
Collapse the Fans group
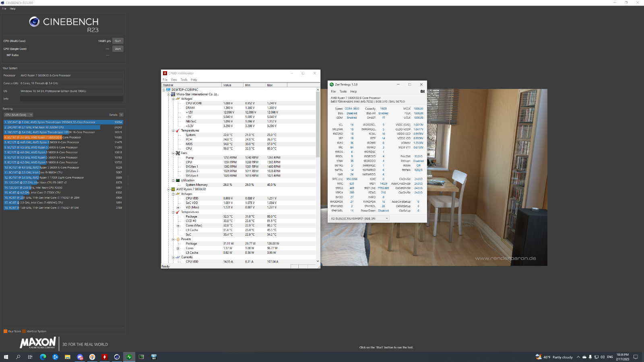point(173,153)
